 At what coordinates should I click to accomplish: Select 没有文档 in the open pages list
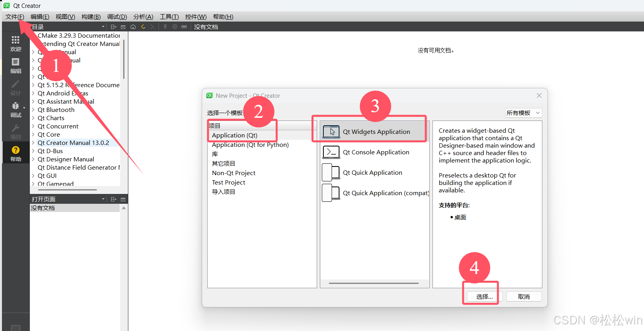coord(75,208)
